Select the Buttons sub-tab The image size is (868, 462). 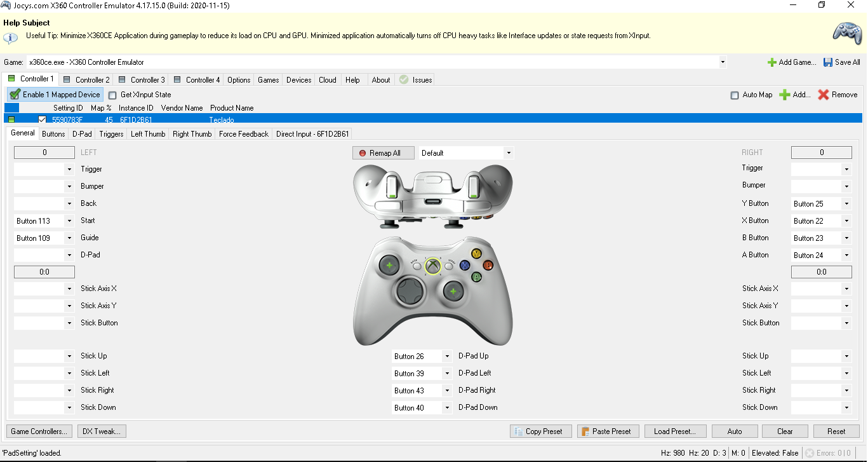[x=53, y=134]
